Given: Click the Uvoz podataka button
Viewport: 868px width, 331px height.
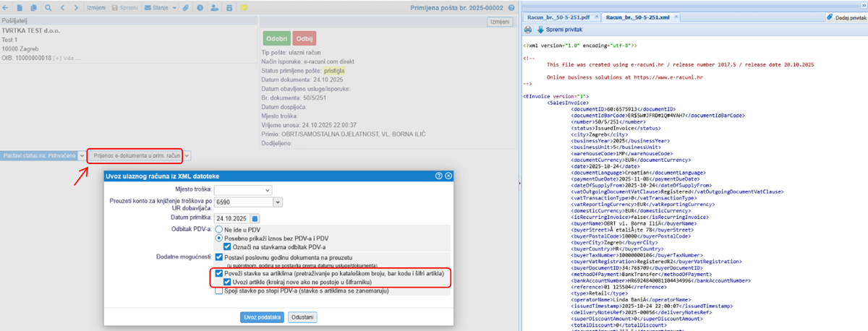Looking at the screenshot, I should [x=262, y=317].
